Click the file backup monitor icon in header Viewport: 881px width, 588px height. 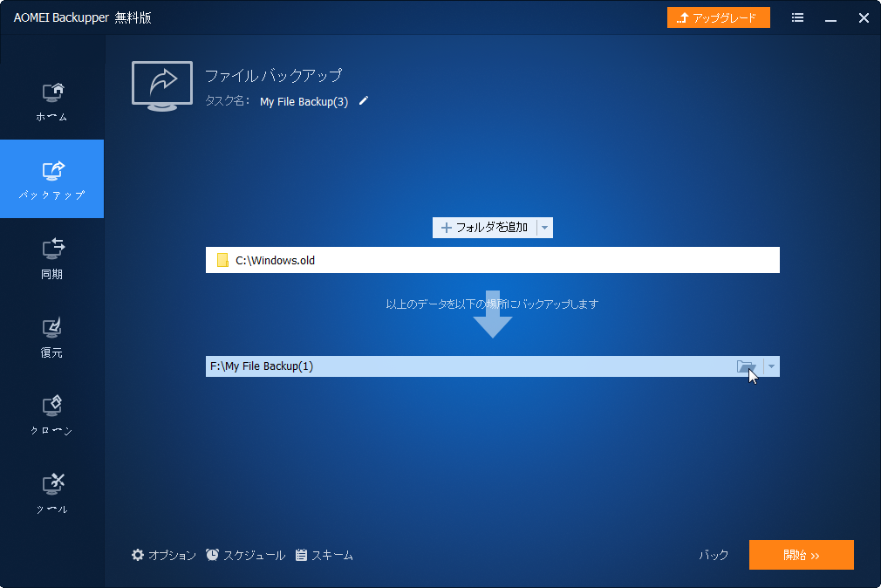[x=162, y=86]
